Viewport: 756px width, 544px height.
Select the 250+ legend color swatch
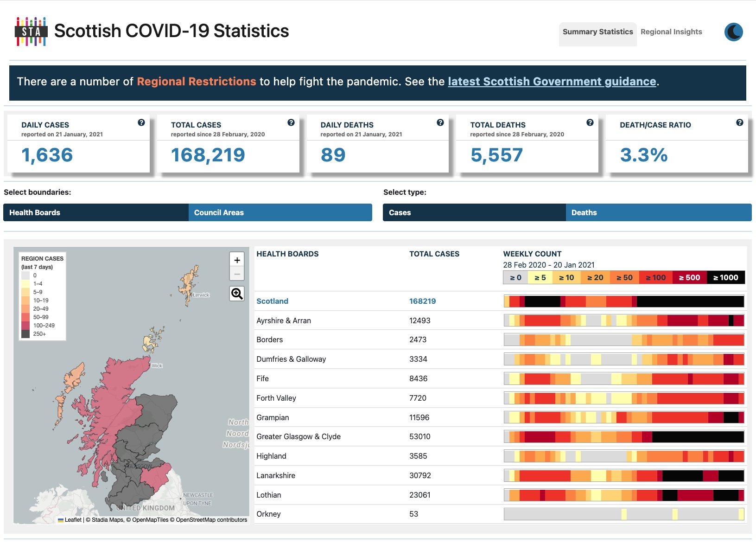click(x=26, y=333)
